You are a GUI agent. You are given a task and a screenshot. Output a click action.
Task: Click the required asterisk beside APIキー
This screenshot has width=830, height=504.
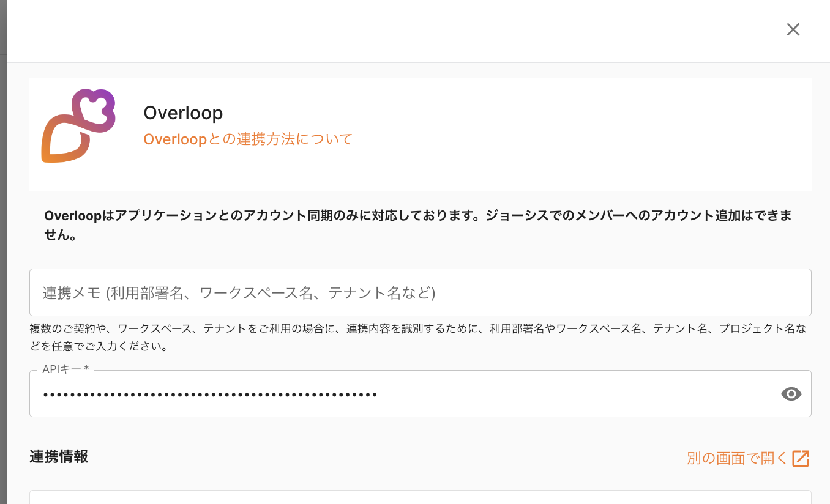point(87,369)
